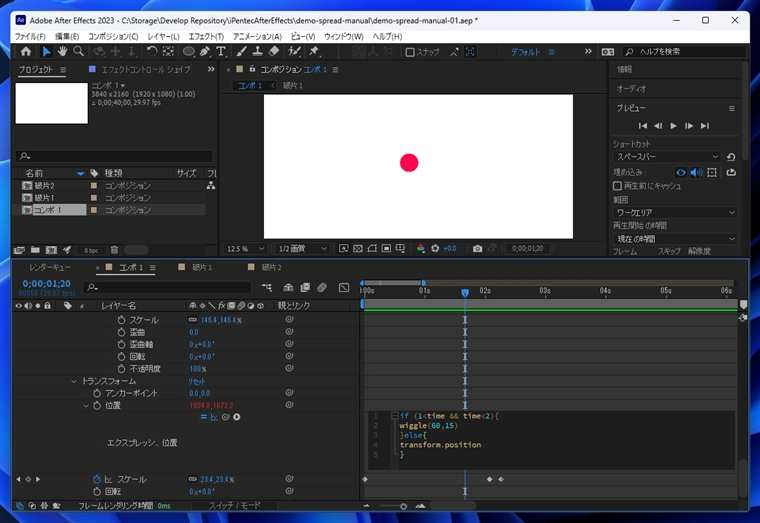Click the timeline zoom slider
Viewport: 760px width, 523px height.
pyautogui.click(x=403, y=506)
